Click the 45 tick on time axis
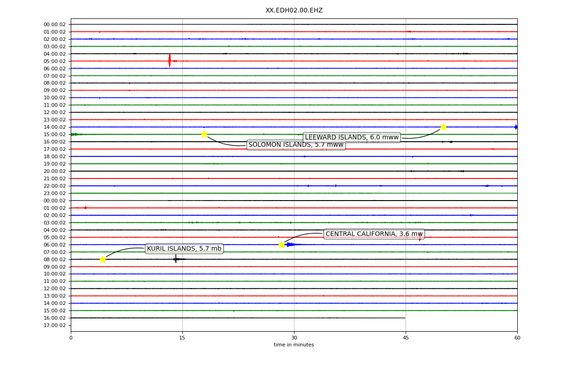 pos(406,338)
